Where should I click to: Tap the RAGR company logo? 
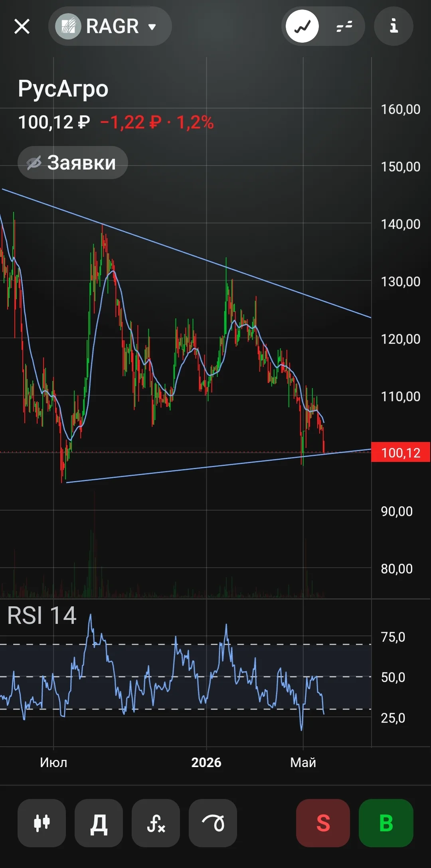pyautogui.click(x=68, y=26)
